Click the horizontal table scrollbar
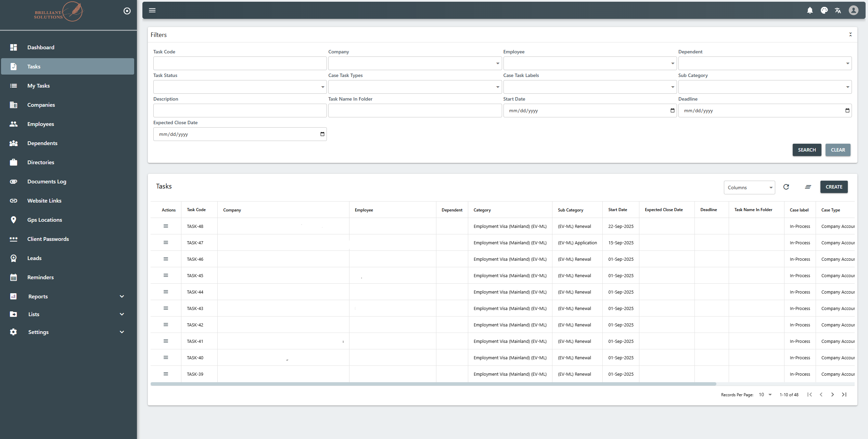 433,384
